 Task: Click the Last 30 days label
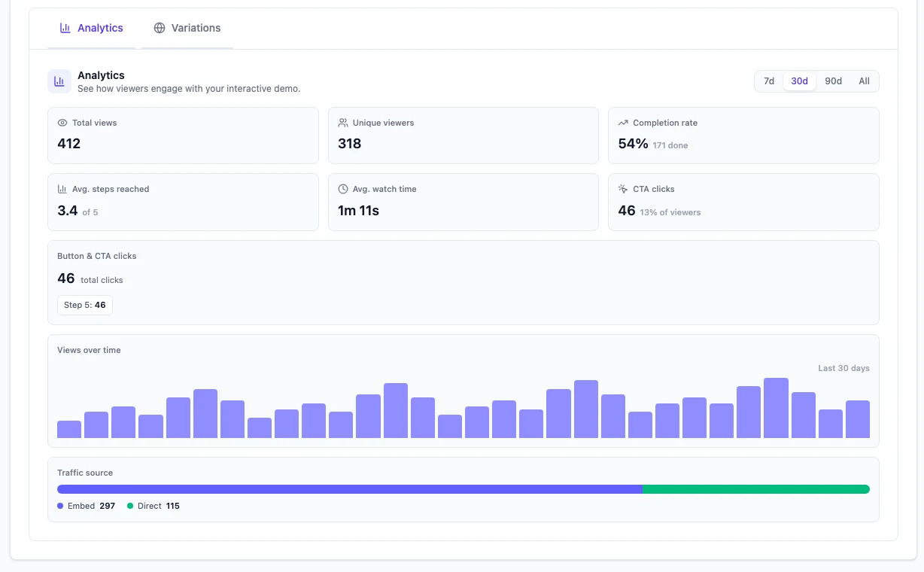click(843, 368)
